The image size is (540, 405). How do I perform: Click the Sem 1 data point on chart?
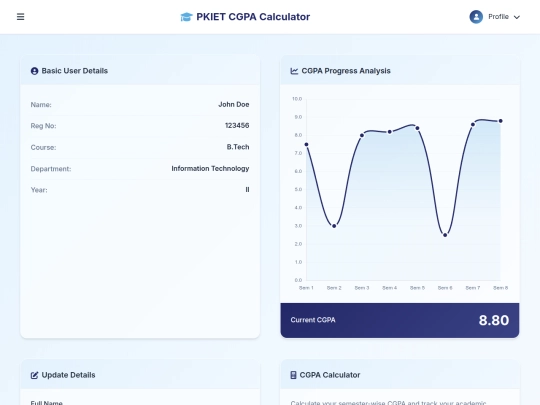point(306,145)
